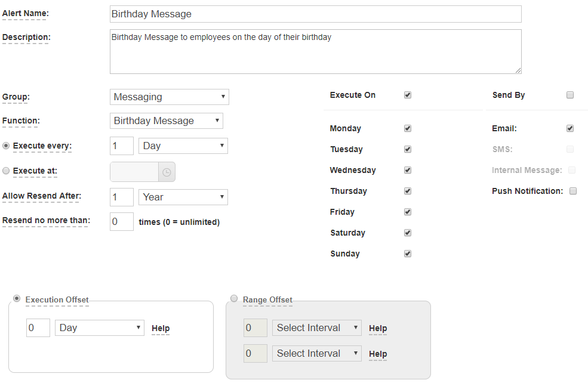Viewport: 588px width, 383px height.
Task: Click the Group label
Action: [16, 97]
